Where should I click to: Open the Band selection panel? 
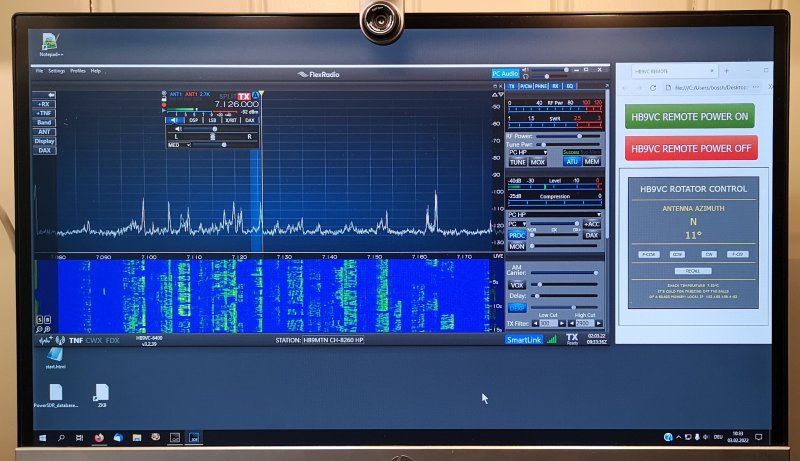45,122
